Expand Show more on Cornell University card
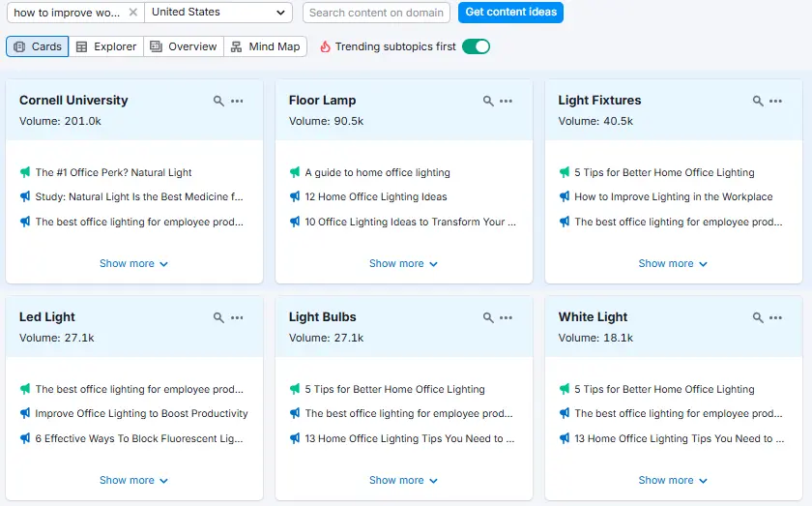Viewport: 812px width, 506px height. (x=133, y=263)
